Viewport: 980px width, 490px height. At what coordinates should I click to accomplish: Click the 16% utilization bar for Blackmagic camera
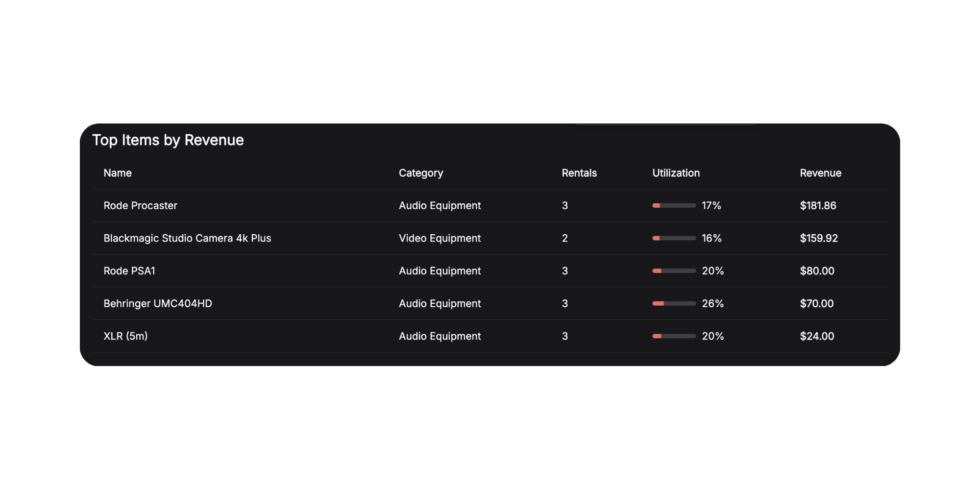point(673,238)
